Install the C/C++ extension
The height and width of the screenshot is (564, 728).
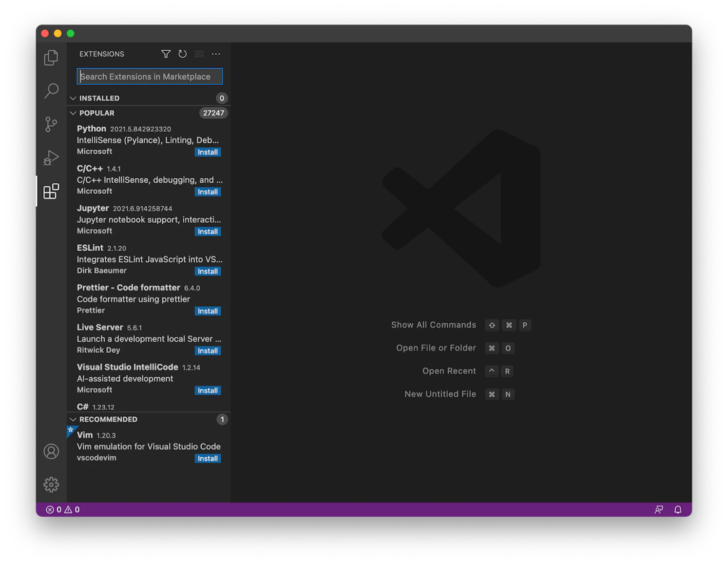coord(208,192)
